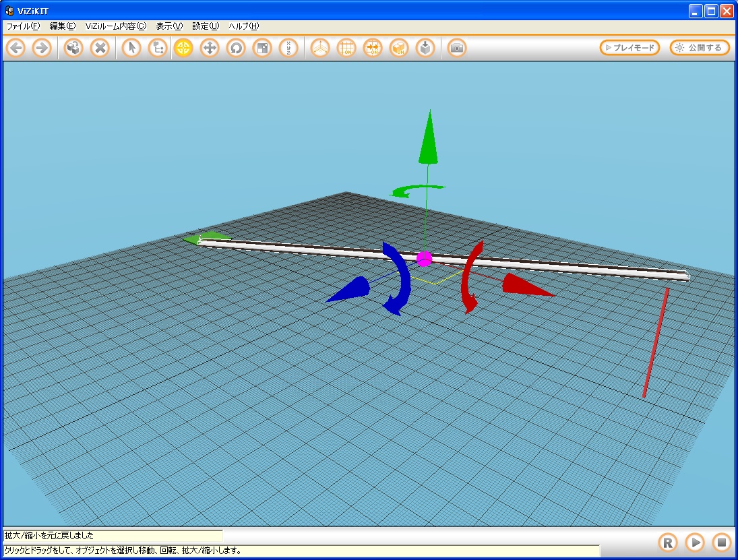
Task: Open the ViZiルーム内容(C) menu
Action: (x=115, y=26)
